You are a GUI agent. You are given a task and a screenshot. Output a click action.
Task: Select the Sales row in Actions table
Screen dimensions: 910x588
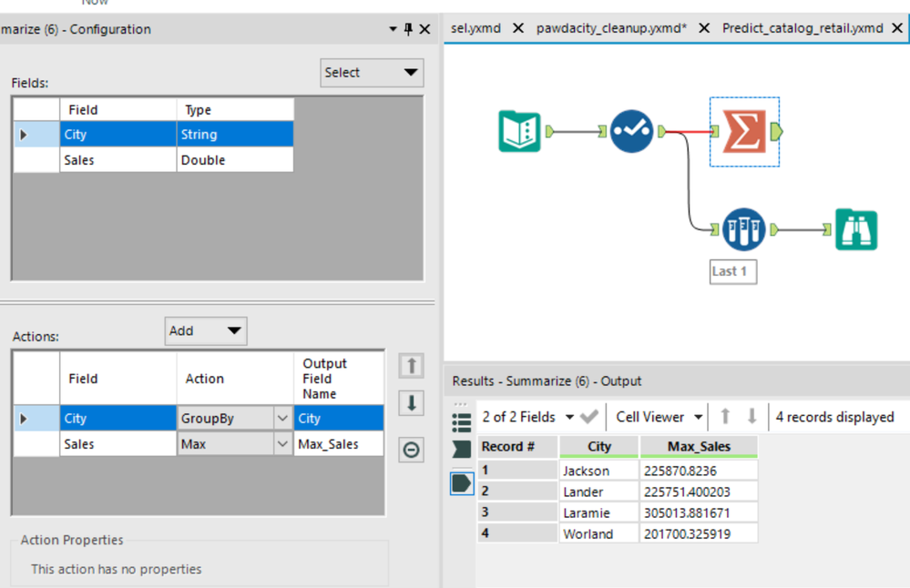click(199, 444)
